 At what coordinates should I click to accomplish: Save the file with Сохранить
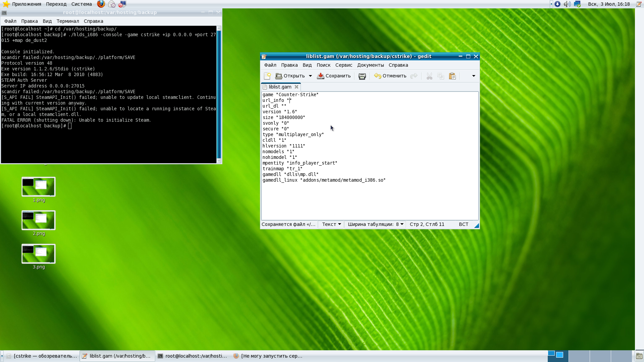[334, 76]
